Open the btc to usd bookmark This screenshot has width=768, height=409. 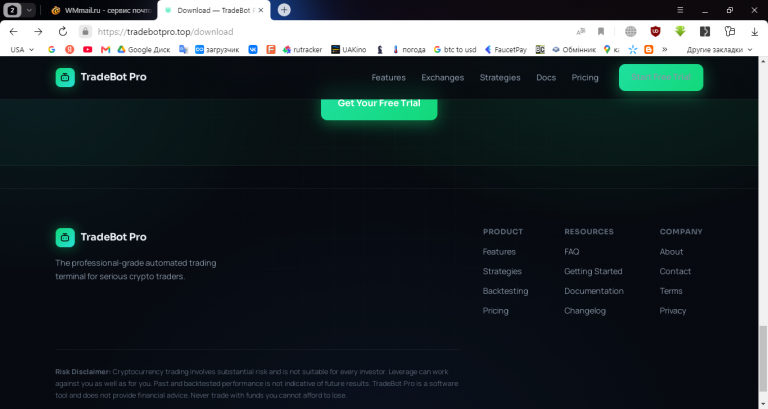pos(455,49)
